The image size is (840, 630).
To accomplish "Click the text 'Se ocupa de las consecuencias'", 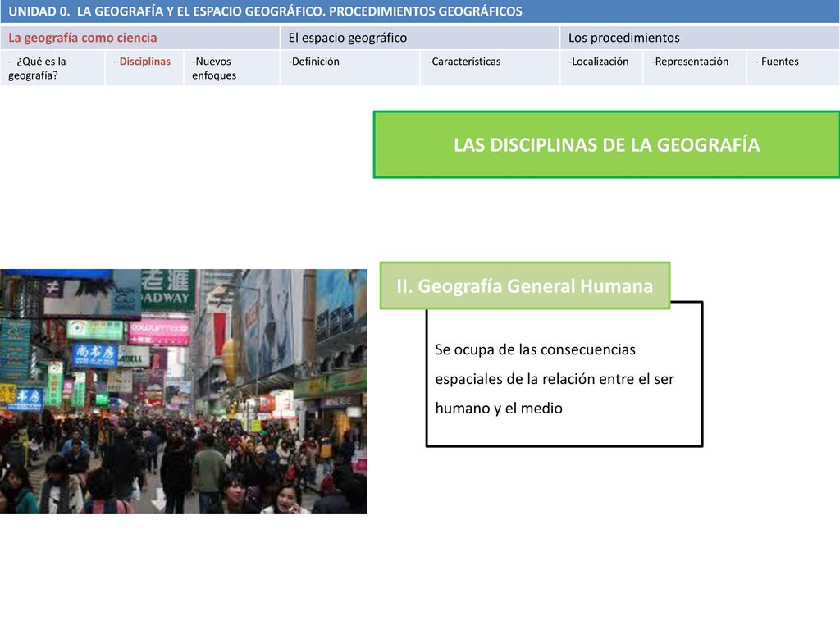I will click(x=535, y=349).
